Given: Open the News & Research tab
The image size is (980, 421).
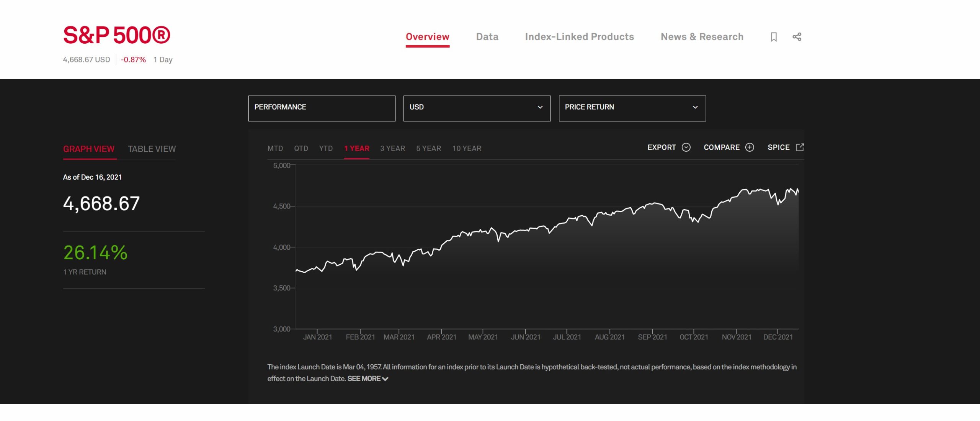Looking at the screenshot, I should coord(702,37).
